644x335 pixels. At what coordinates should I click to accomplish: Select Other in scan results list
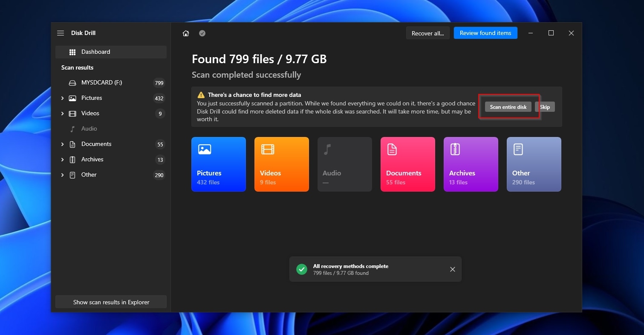[111, 175]
